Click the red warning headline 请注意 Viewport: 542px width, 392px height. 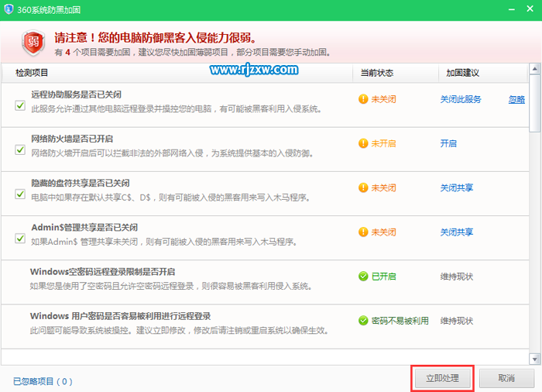click(155, 38)
